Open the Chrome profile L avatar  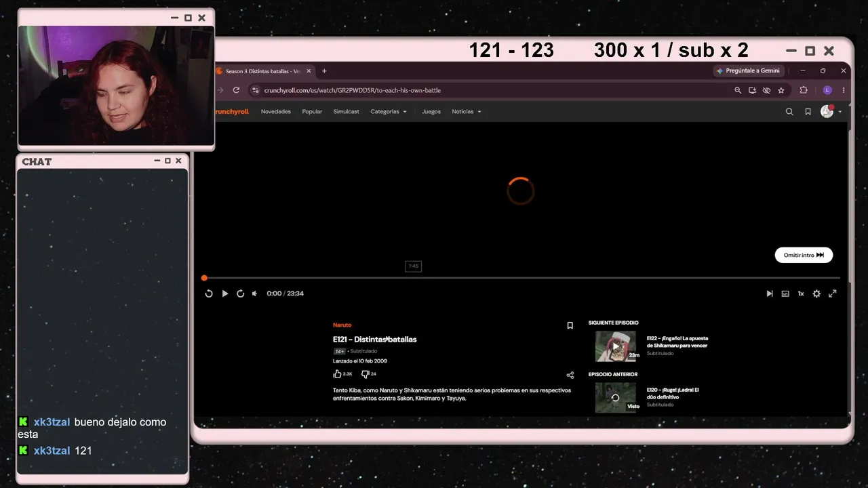click(827, 90)
